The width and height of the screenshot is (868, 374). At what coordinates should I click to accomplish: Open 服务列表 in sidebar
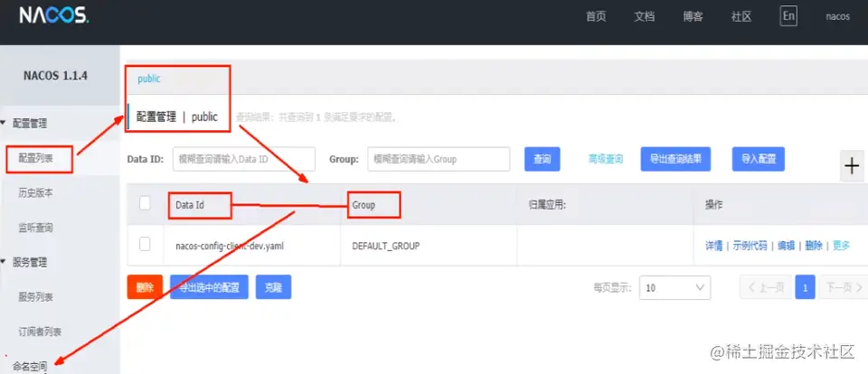[36, 297]
